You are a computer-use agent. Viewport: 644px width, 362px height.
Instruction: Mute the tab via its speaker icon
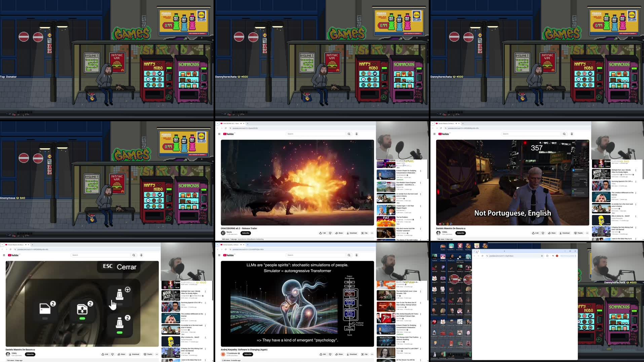241,124
